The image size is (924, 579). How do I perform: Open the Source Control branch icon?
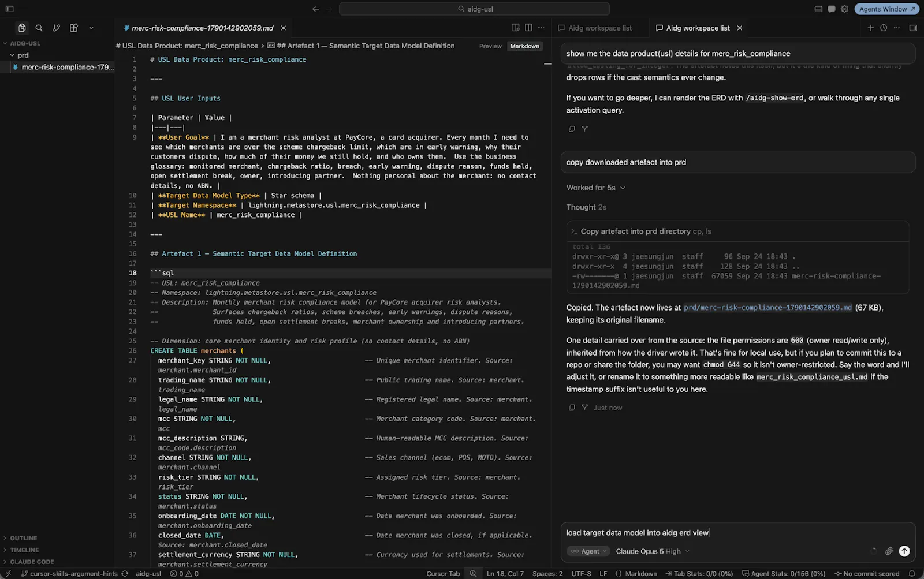pos(56,28)
